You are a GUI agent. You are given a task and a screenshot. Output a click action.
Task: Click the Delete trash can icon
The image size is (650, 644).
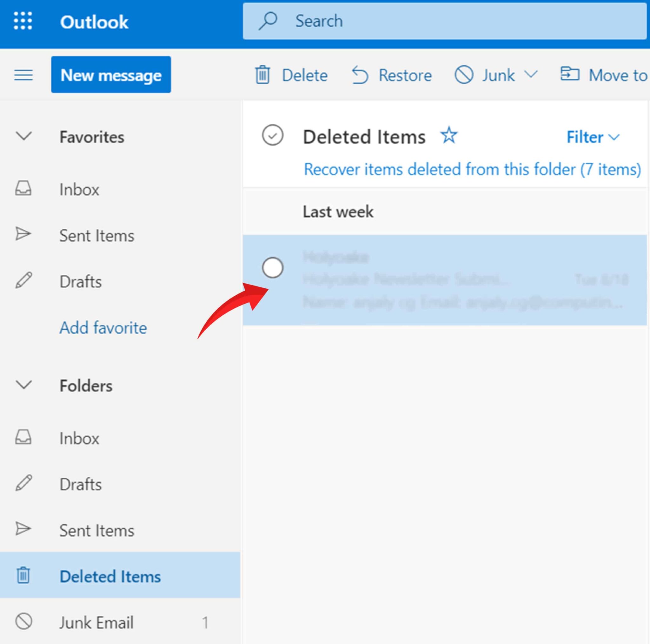pyautogui.click(x=262, y=75)
